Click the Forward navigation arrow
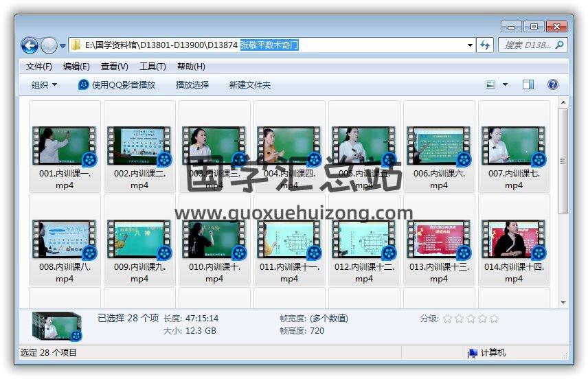Viewport: 588px width, 379px height. click(x=49, y=45)
